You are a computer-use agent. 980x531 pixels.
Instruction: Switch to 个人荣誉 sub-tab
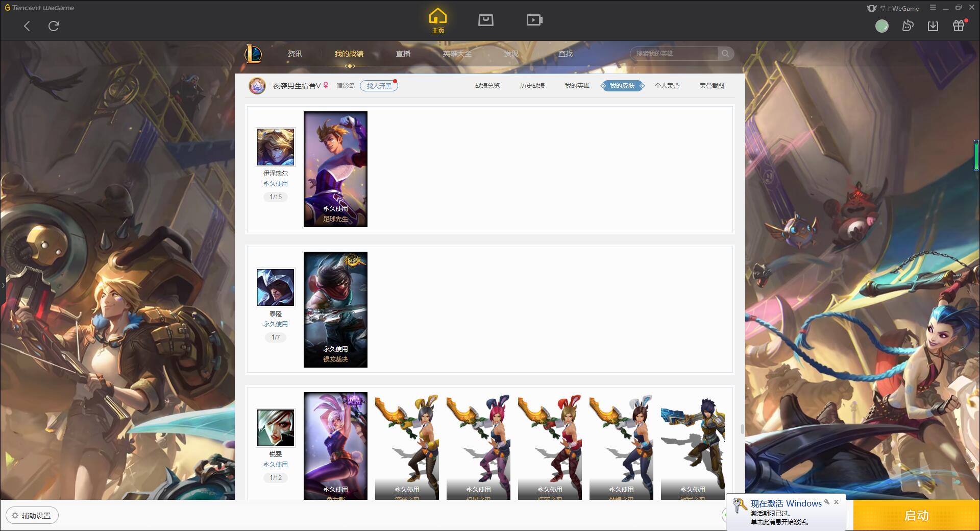(667, 86)
